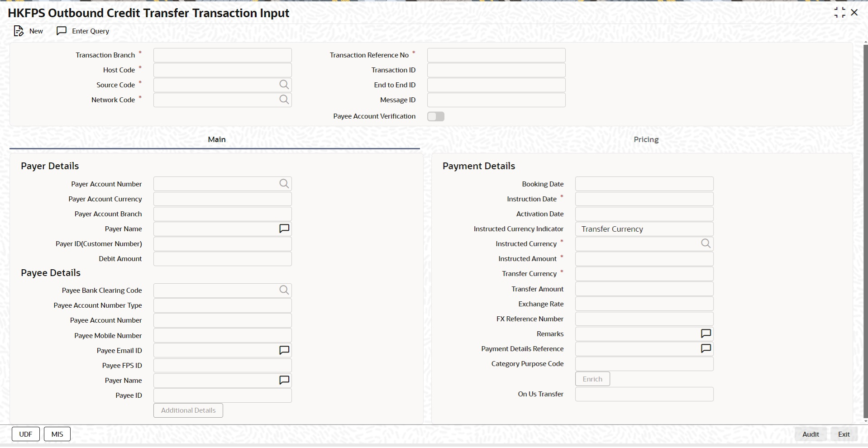
Task: Toggle Payee Account Verification switch
Action: pos(435,116)
